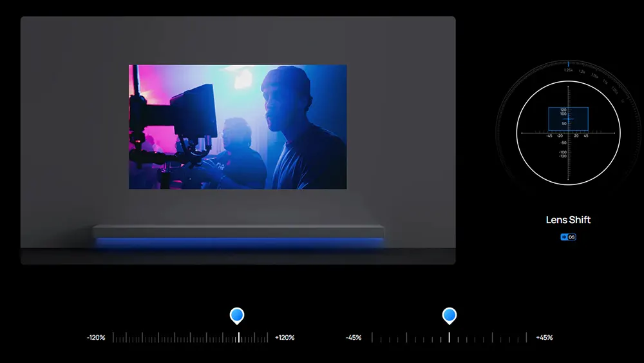Click the white center tick of the ±45% scale

(x=450, y=337)
